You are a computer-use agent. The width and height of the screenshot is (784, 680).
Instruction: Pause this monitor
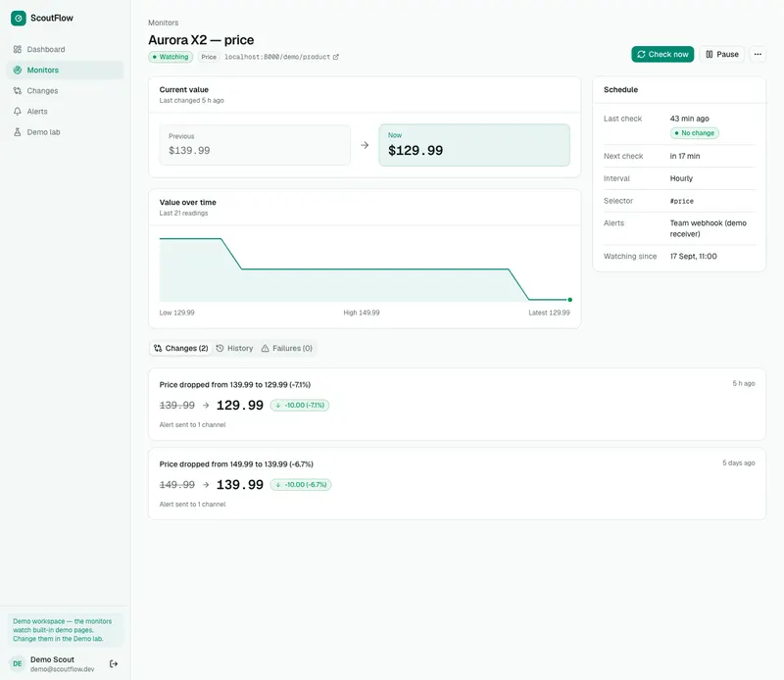(722, 54)
